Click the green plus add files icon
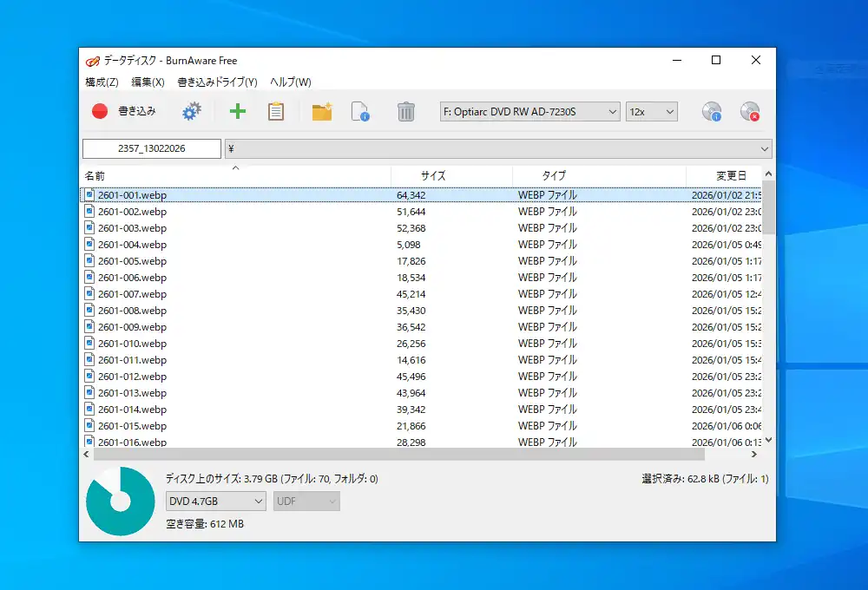This screenshot has width=868, height=590. point(237,111)
